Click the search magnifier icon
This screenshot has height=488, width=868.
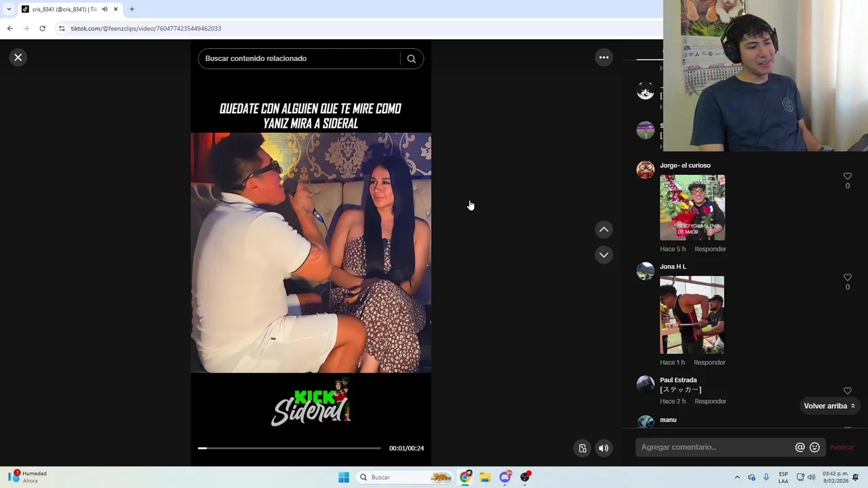tap(411, 59)
